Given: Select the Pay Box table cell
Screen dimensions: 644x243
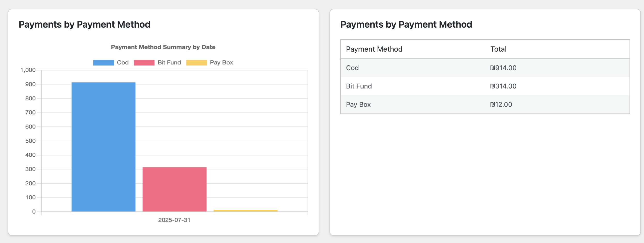Looking at the screenshot, I should [358, 104].
